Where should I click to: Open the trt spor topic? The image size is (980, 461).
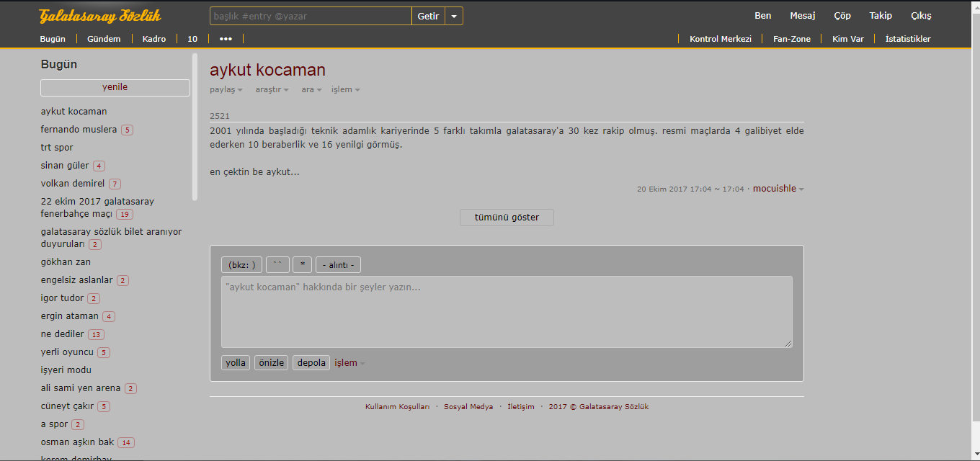(57, 148)
